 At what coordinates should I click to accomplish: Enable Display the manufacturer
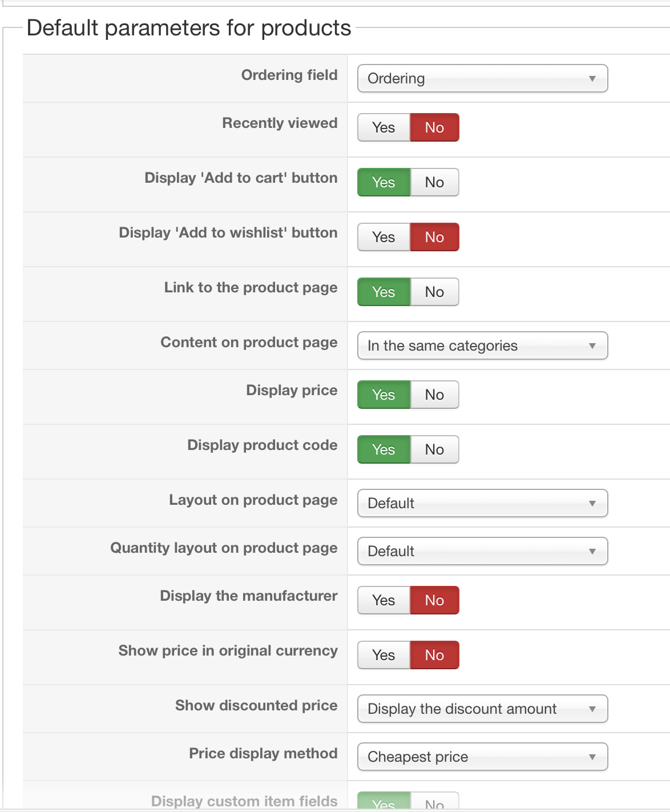click(384, 600)
